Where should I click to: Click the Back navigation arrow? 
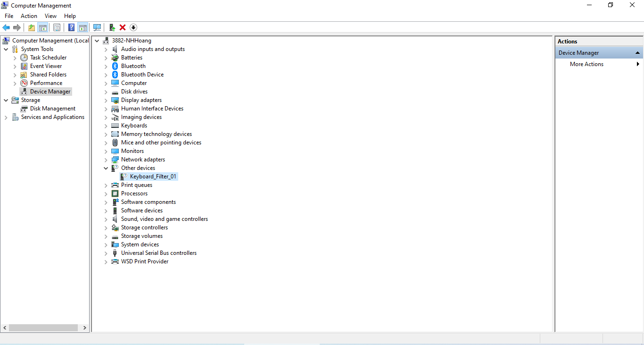coord(6,27)
